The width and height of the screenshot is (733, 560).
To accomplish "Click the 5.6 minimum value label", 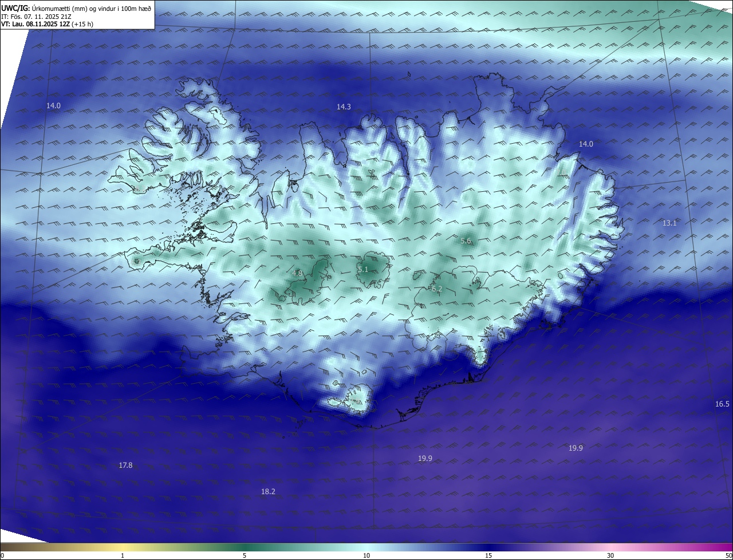I will [x=466, y=242].
